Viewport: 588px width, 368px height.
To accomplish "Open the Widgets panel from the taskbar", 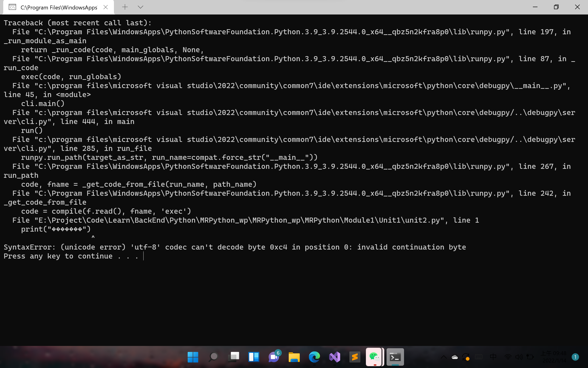I will (x=254, y=357).
